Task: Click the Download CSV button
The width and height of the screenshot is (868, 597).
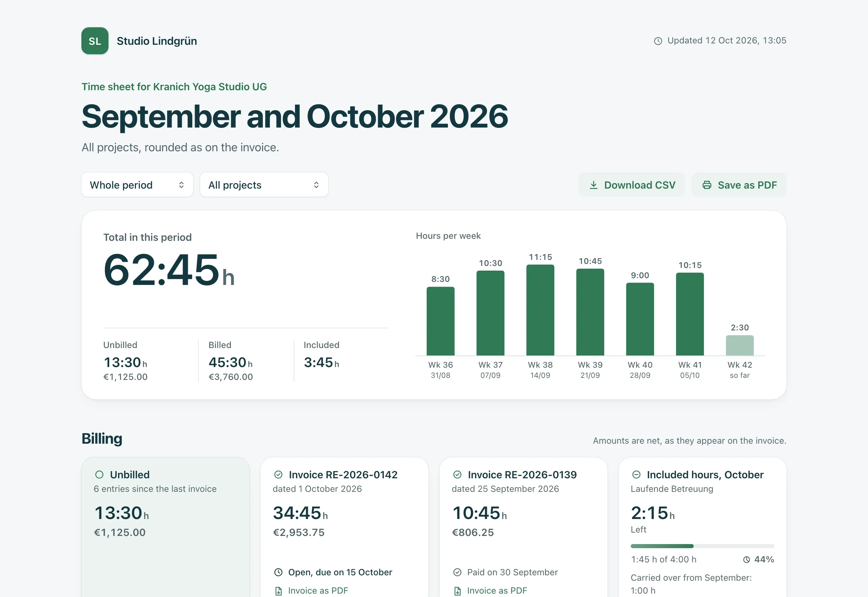Action: (632, 185)
